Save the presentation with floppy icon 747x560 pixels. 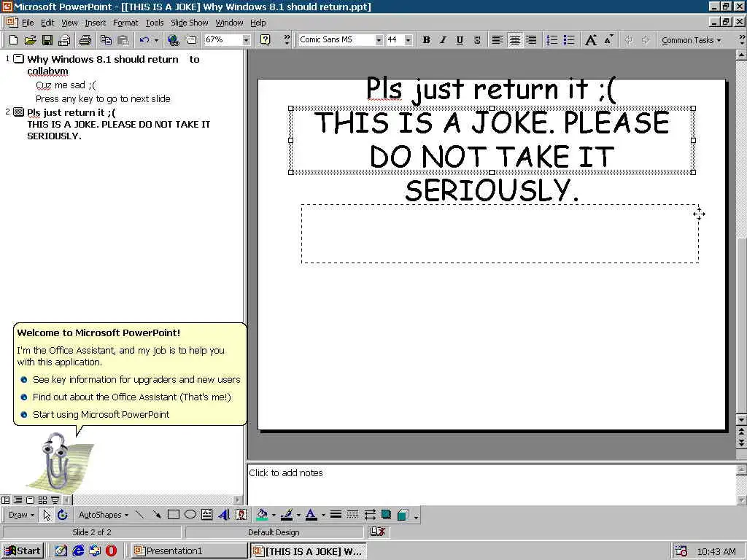(47, 40)
